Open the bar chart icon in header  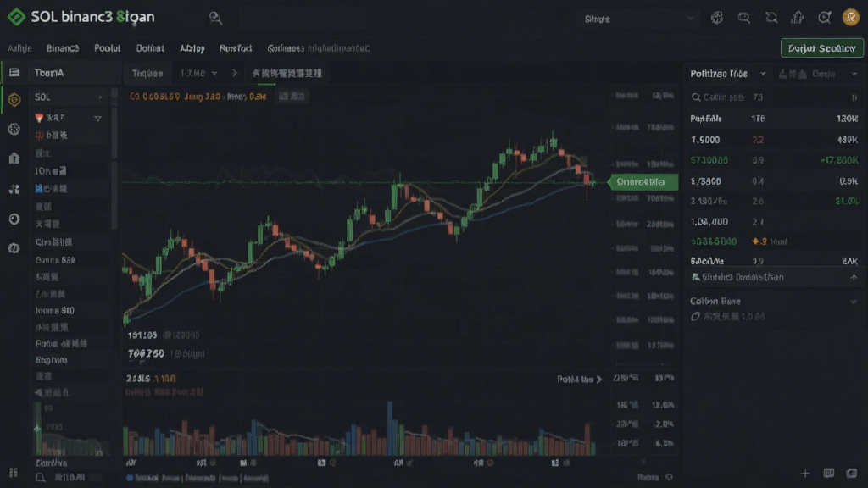(797, 18)
